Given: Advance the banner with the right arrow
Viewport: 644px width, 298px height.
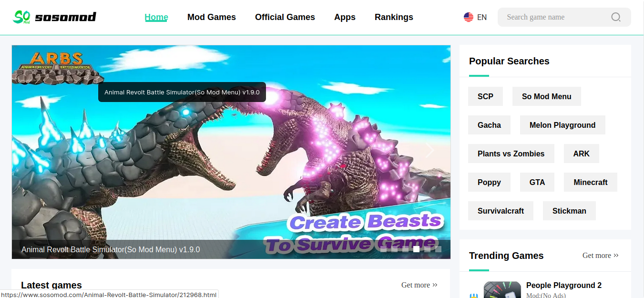Looking at the screenshot, I should pos(430,150).
